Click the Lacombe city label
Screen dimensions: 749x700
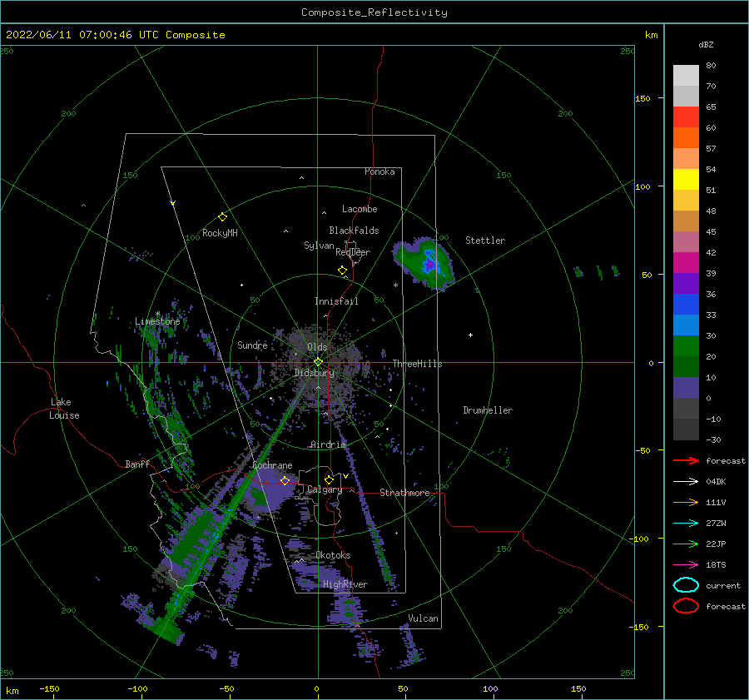pyautogui.click(x=360, y=209)
